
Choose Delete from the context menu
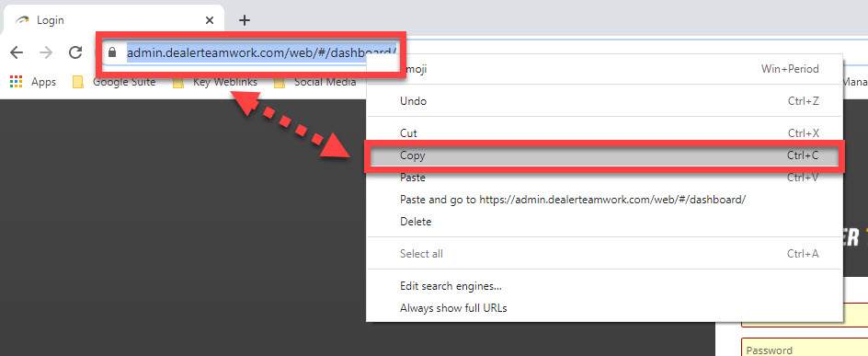(x=604, y=222)
